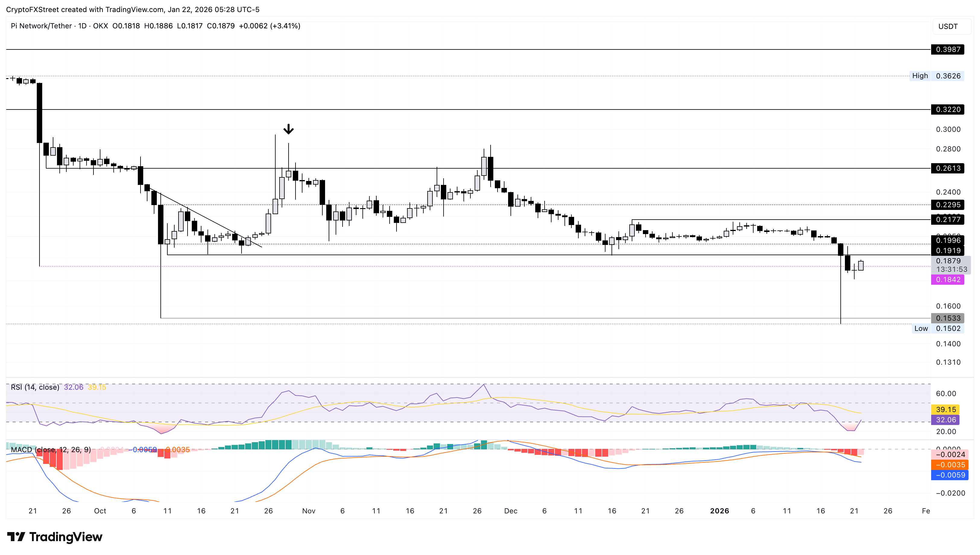Click the High 0.3626 marker label
Image resolution: width=980 pixels, height=555 pixels.
click(x=937, y=76)
